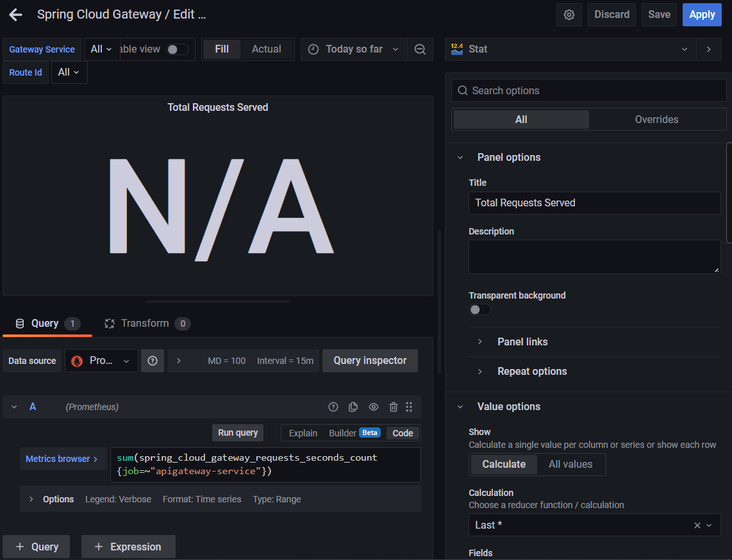Collapse query A row chevron

(15, 407)
